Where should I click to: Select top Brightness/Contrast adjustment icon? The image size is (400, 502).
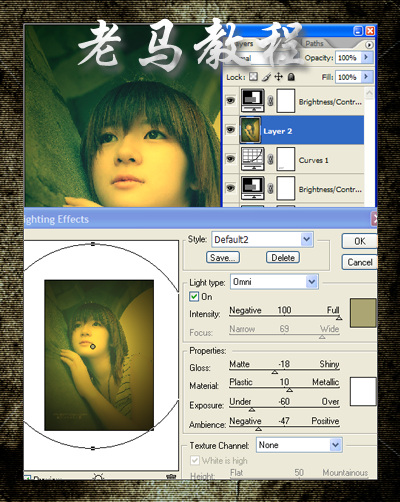pyautogui.click(x=253, y=100)
